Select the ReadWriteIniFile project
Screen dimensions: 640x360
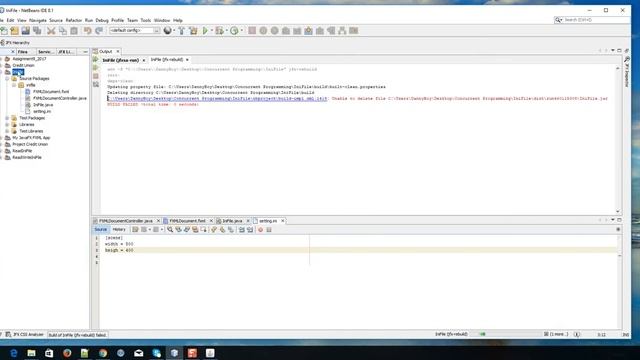(27, 157)
